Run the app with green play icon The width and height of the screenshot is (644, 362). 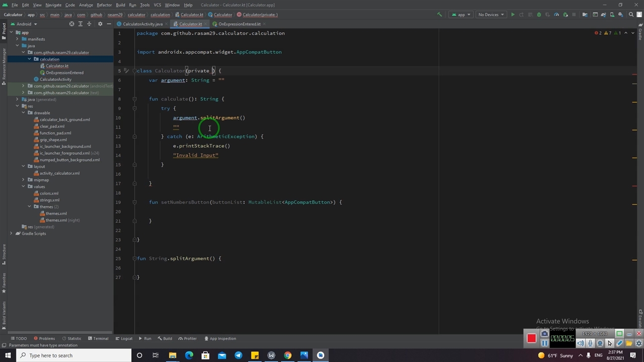click(513, 15)
